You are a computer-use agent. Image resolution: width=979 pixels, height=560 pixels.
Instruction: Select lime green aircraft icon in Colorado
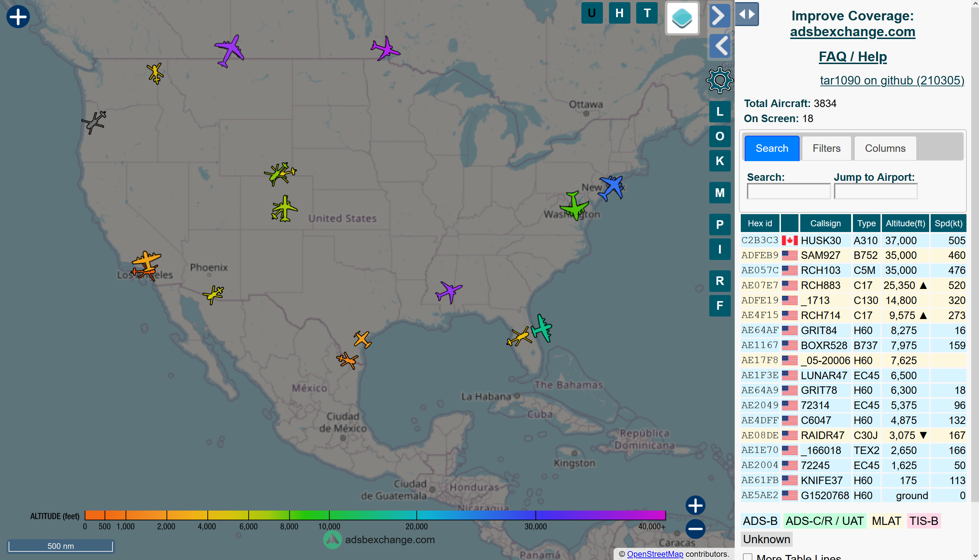pyautogui.click(x=285, y=209)
